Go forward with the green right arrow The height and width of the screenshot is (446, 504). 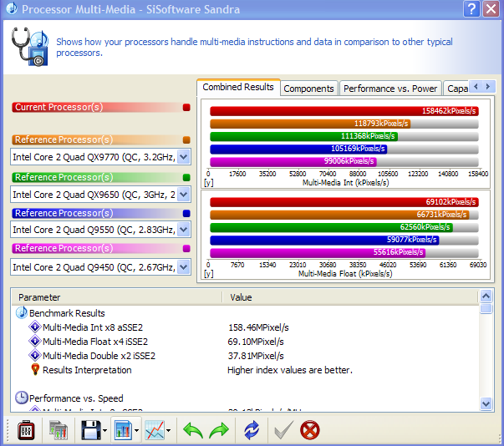[219, 430]
